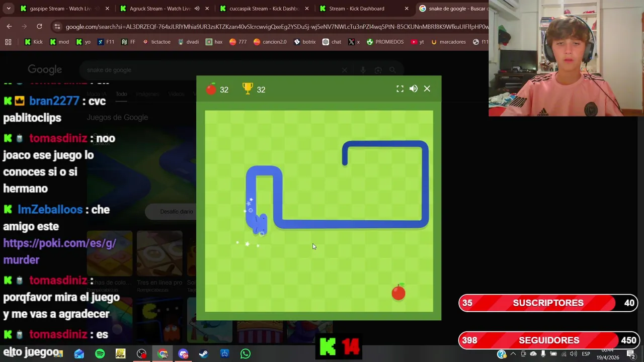The width and height of the screenshot is (644, 362).
Task: Select the snake de google tab
Action: click(x=453, y=9)
